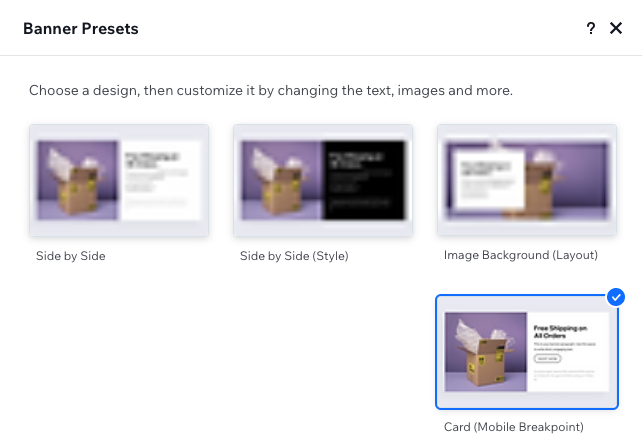Viewport: 642px width, 442px height.
Task: Choose the Side by Side (Style) thumbnail
Action: [323, 180]
